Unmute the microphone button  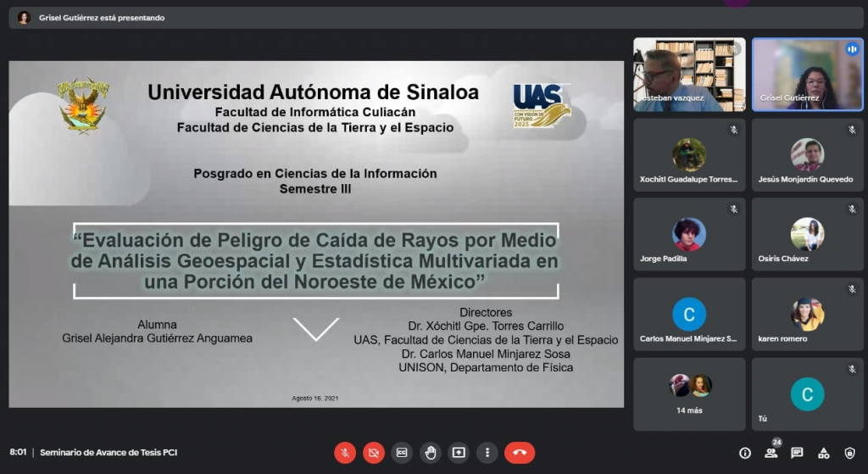click(x=344, y=453)
